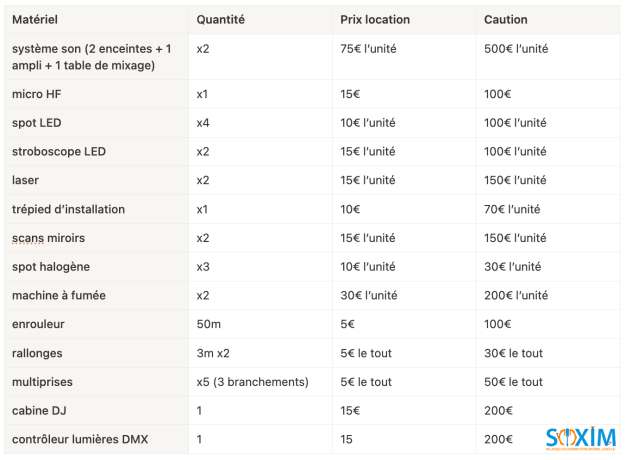Click the spot halogène cell

point(51,268)
